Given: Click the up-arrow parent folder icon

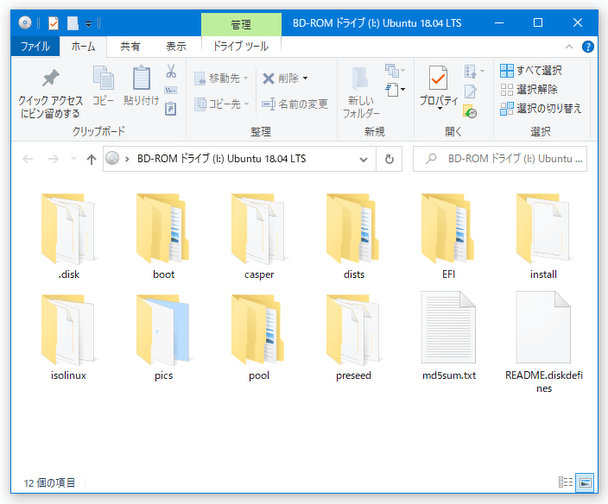Looking at the screenshot, I should coord(92,159).
